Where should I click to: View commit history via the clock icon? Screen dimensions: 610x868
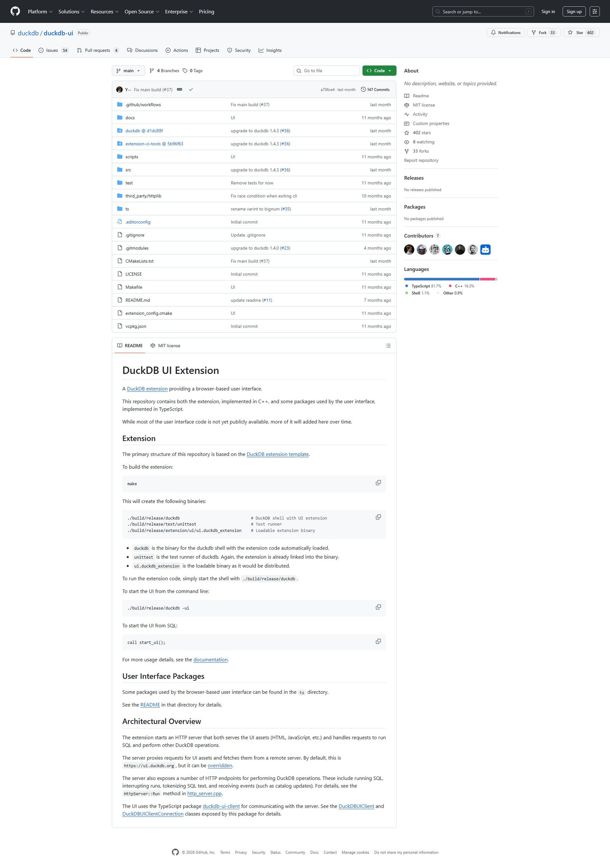click(x=363, y=89)
